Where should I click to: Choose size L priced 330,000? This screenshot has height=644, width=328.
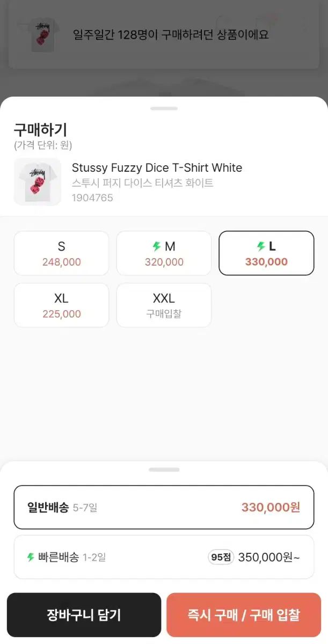click(266, 253)
